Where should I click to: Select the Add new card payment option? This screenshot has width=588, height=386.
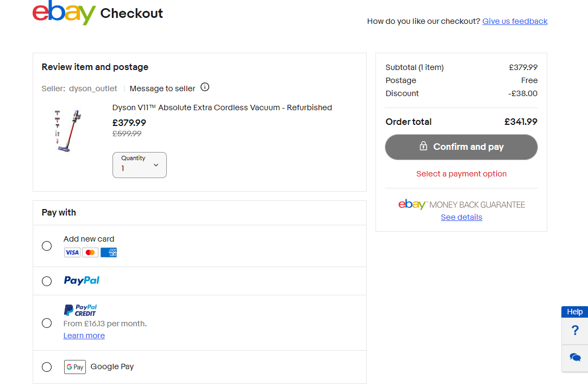point(47,246)
